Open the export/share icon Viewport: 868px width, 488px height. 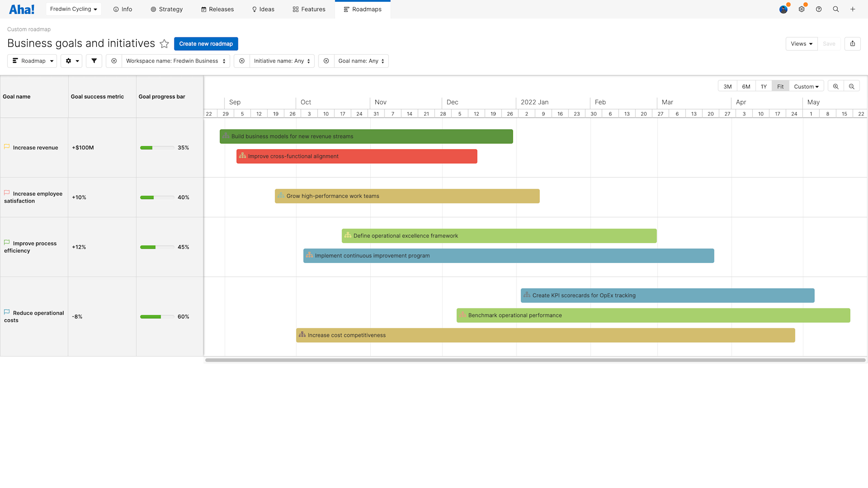tap(852, 44)
